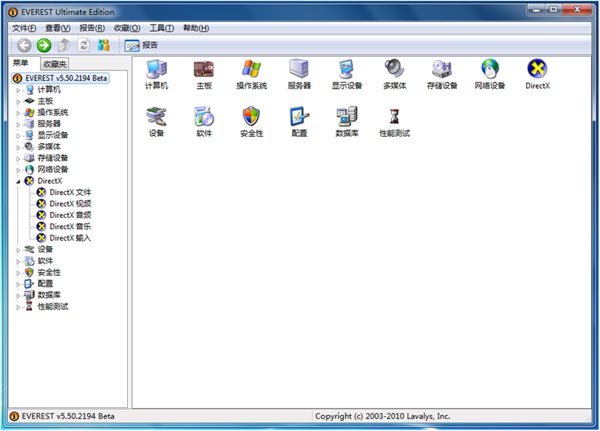Switch to the 收藏夹 tab
The width and height of the screenshot is (600, 431).
55,63
